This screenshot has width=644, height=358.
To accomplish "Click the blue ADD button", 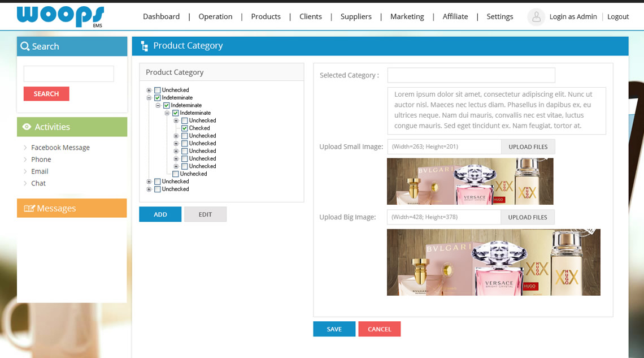I will click(160, 214).
